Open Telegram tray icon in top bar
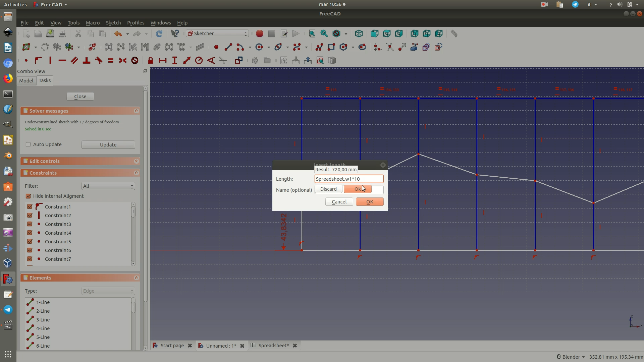Viewport: 644px width, 362px height. (x=575, y=4)
